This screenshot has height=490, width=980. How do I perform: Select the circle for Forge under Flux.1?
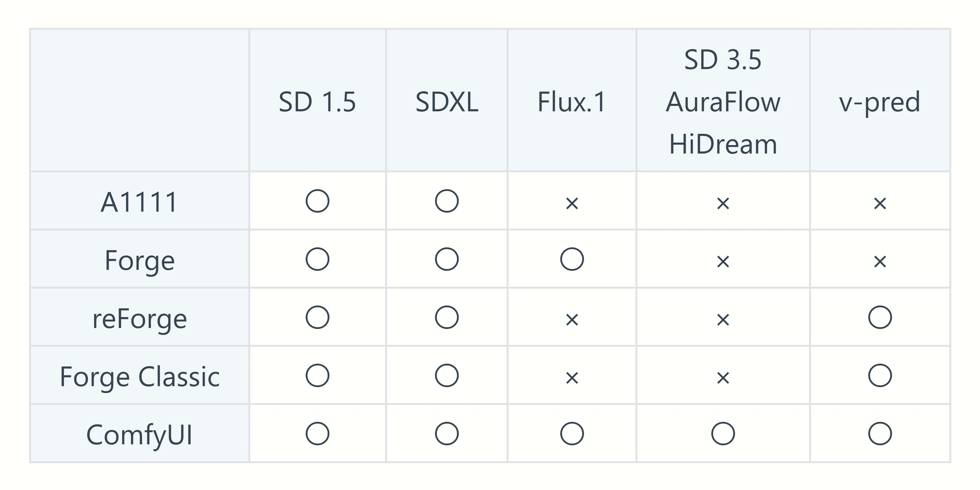[572, 259]
